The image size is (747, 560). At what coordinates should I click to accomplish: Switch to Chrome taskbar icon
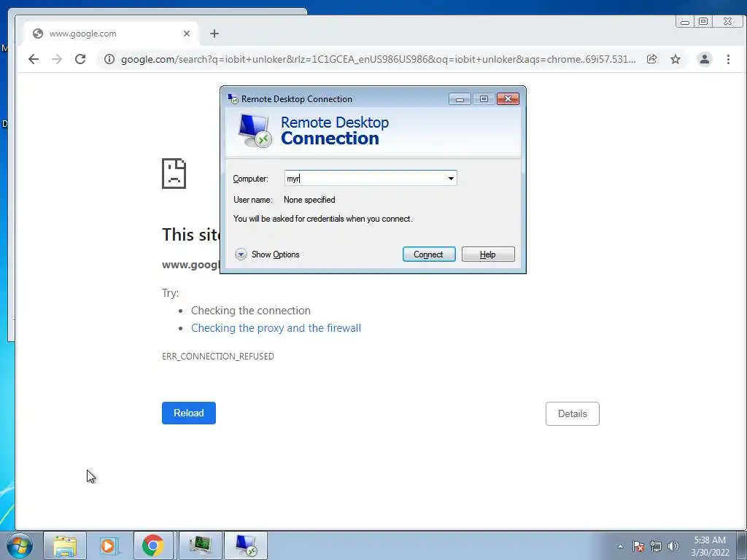coord(153,545)
